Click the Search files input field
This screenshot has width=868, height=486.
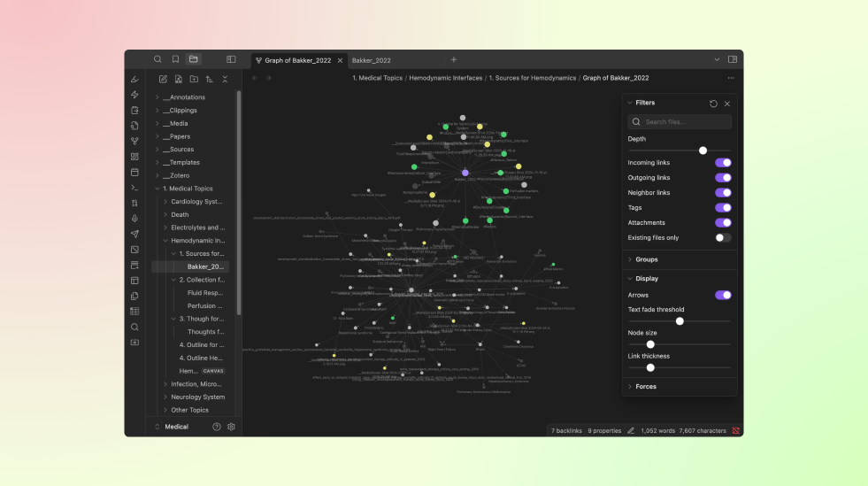coord(680,122)
